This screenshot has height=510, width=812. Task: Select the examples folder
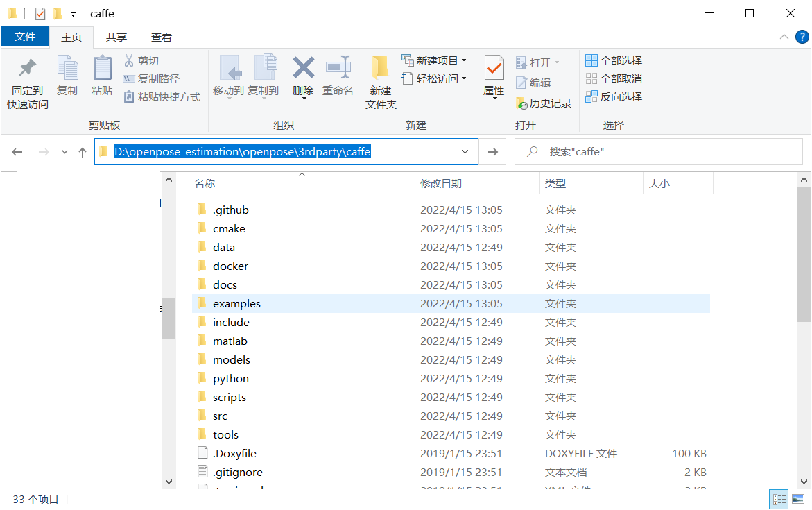click(451, 303)
